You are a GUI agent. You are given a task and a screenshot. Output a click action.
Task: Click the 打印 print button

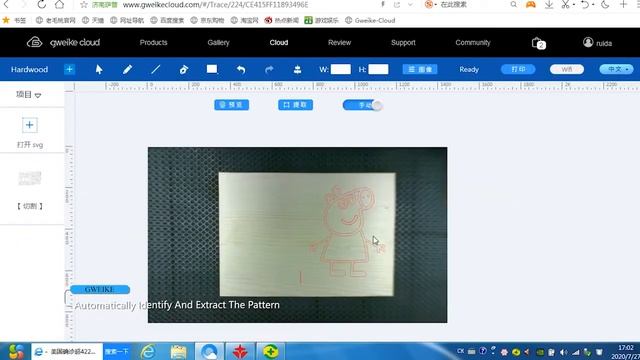[x=518, y=69]
